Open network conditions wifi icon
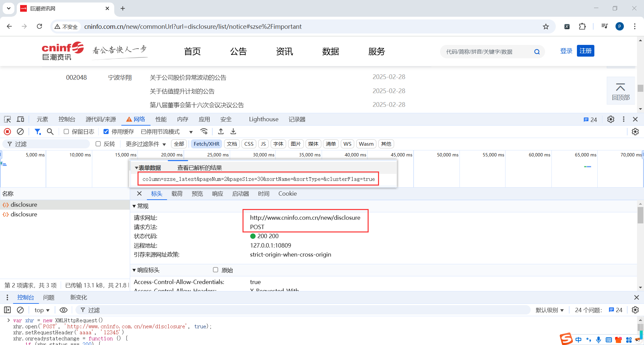Screen dimensions: 644x345 (x=204, y=131)
